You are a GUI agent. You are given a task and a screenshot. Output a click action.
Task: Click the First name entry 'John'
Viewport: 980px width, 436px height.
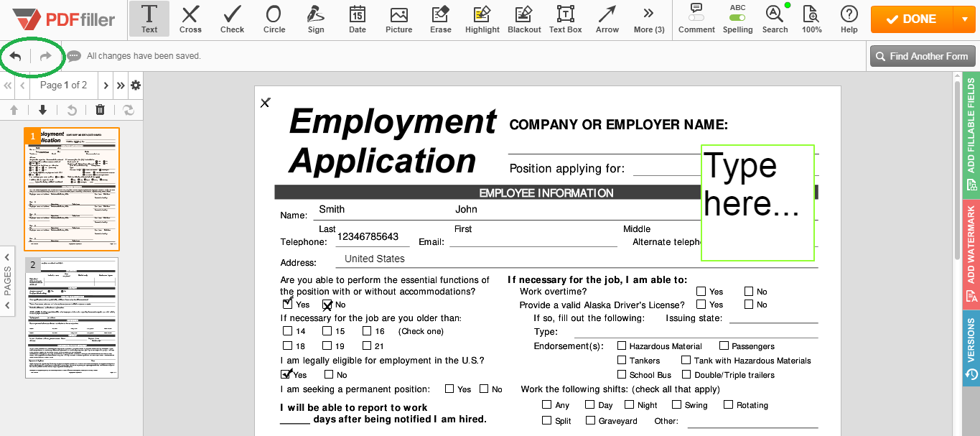(x=466, y=210)
